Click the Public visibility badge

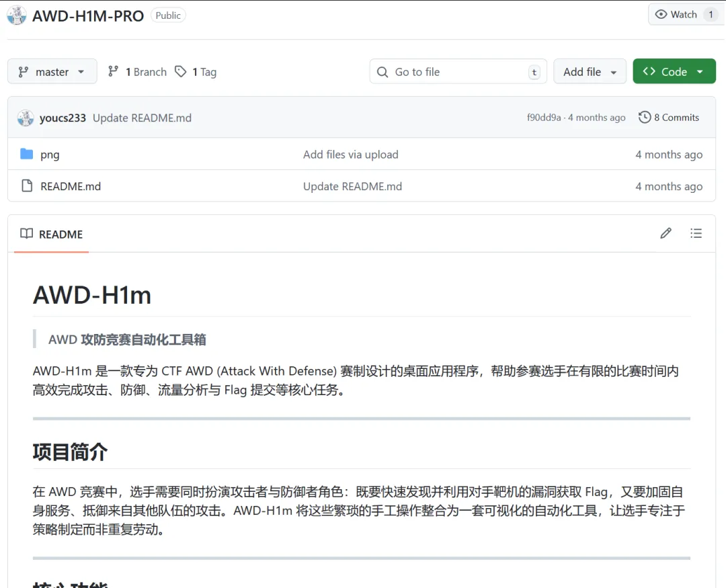click(x=168, y=15)
